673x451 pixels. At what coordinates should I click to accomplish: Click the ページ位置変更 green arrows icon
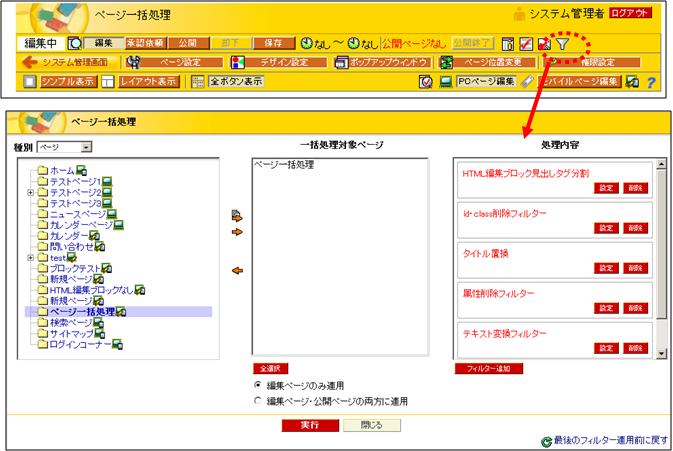(x=446, y=63)
